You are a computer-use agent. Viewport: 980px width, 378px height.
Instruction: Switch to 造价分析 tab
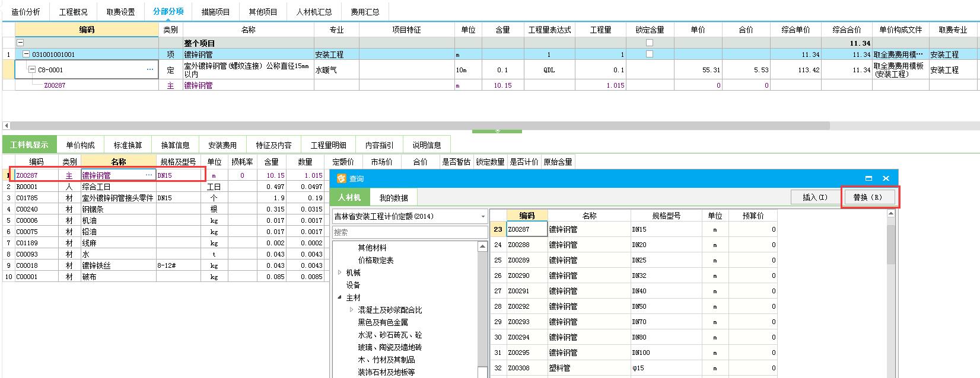26,12
